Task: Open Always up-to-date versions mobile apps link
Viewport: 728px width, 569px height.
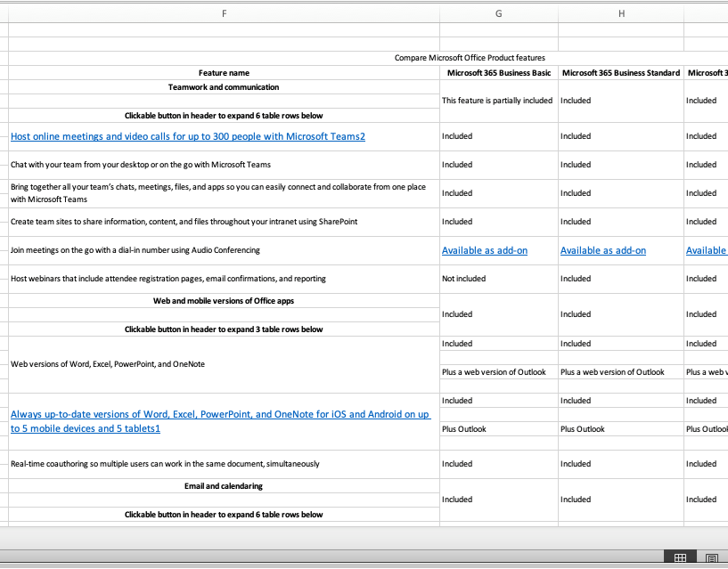Action: click(220, 421)
